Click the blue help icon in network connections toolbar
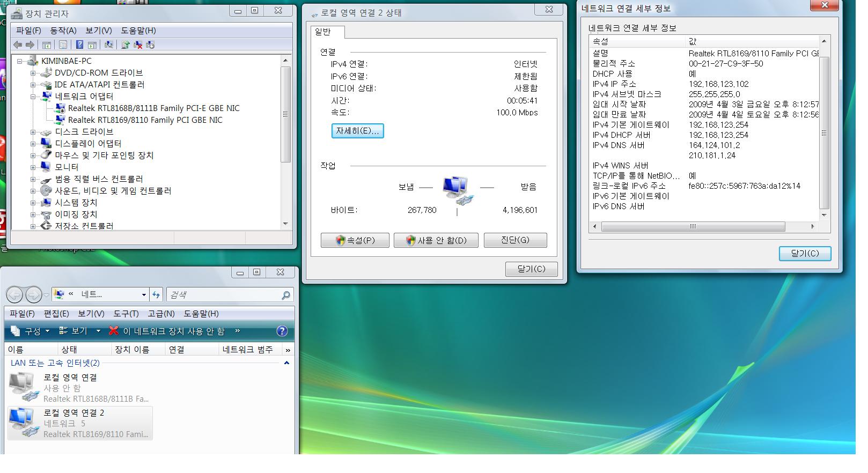868x473 pixels. (282, 331)
